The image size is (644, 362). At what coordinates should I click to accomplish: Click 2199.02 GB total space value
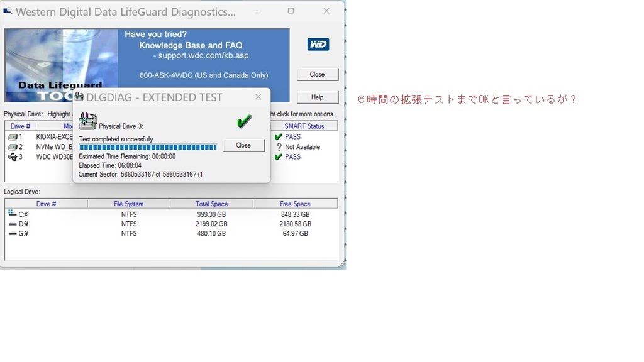click(211, 224)
